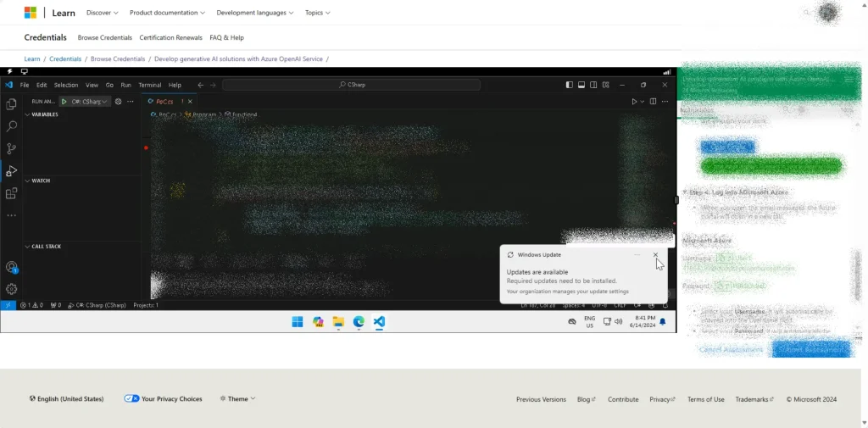This screenshot has width=868, height=428.
Task: Open editor More Actions ellipsis
Action: click(x=665, y=102)
